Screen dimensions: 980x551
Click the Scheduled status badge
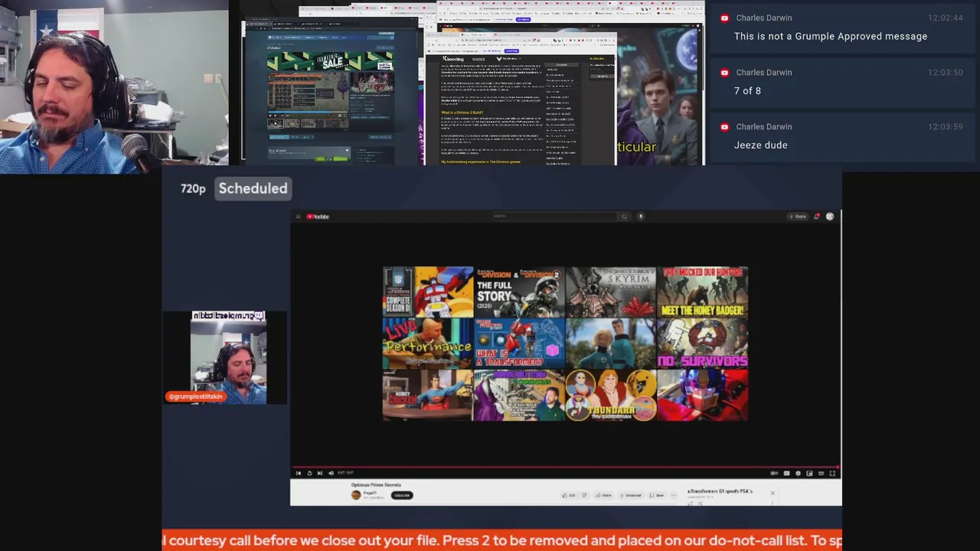[253, 188]
